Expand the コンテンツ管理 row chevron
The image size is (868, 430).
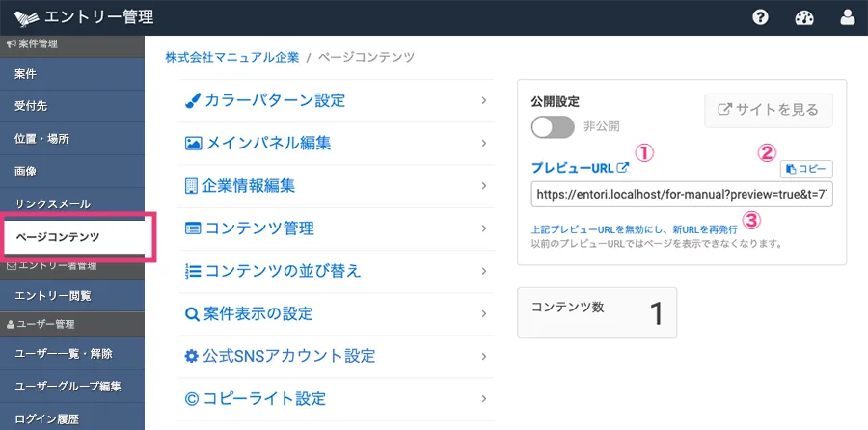tap(483, 228)
